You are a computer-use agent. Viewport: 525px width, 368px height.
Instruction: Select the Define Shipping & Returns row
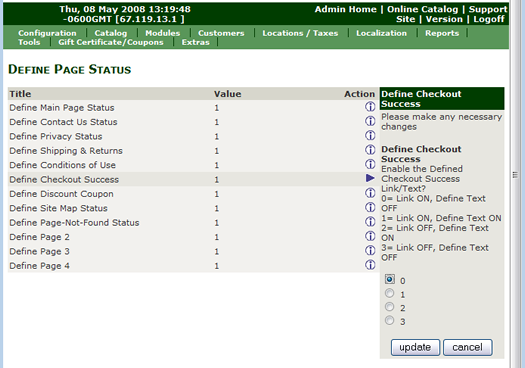click(193, 151)
